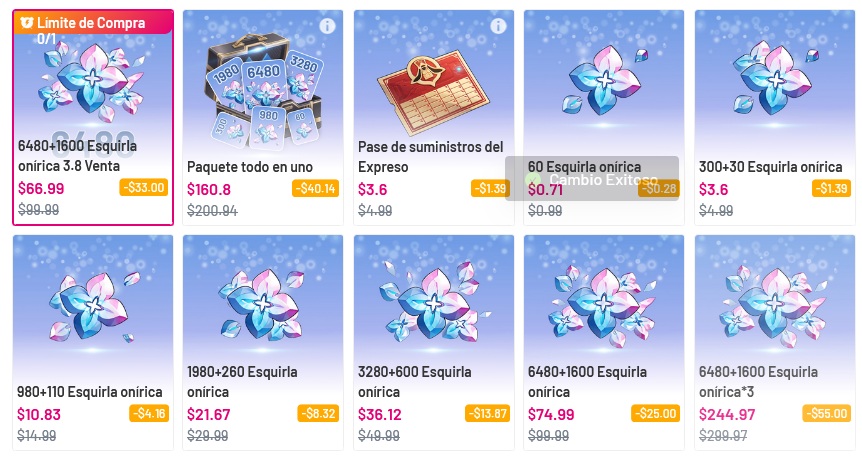The width and height of the screenshot is (862, 457).
Task: Open info icon on Pase de suministros card
Action: 498,26
